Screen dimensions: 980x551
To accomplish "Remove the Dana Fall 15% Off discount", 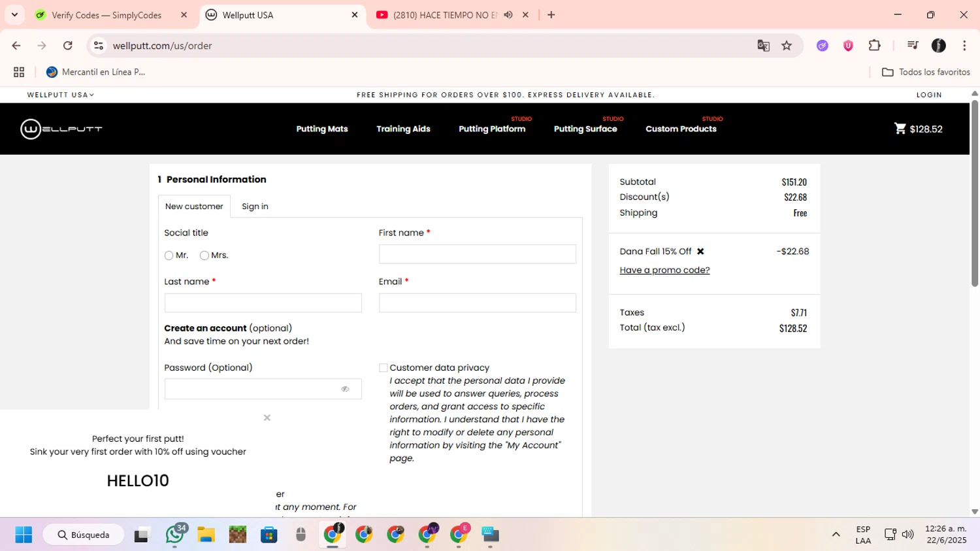I will click(x=700, y=252).
